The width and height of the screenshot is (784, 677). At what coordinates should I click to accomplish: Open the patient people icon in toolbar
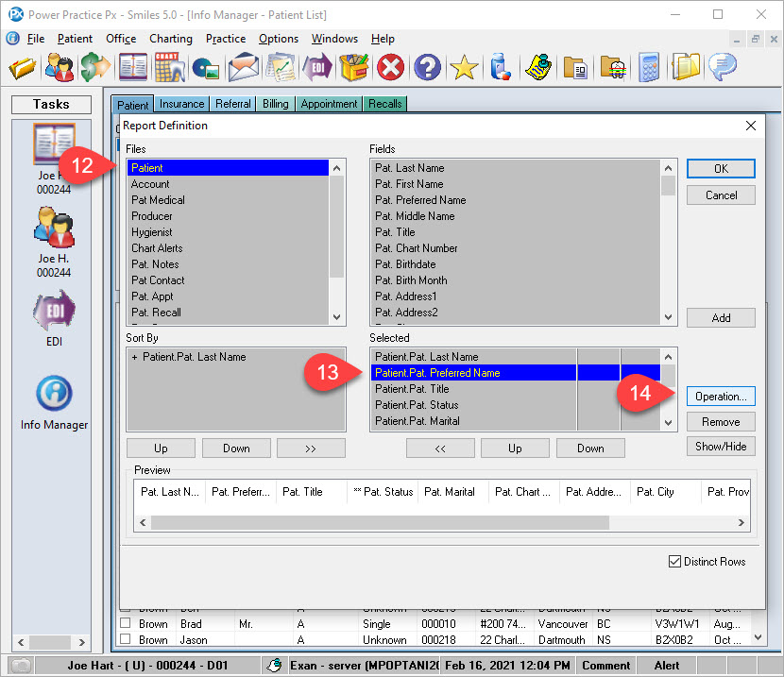click(59, 67)
